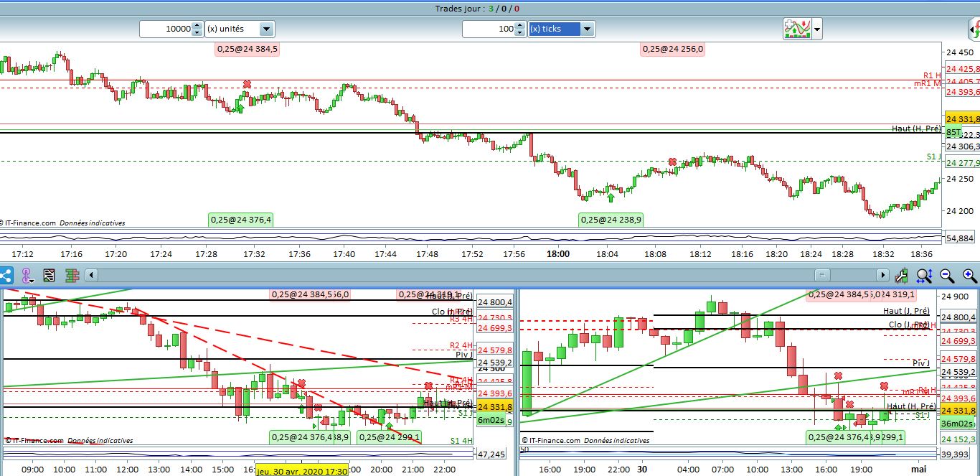This screenshot has height=476, width=980.
Task: Click the 6m02s countdown label
Action: point(491,420)
